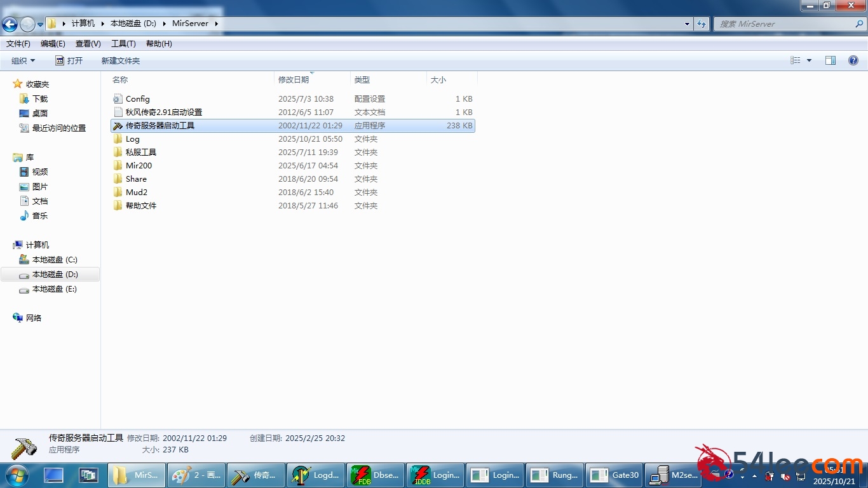
Task: Click the Windows Start orb
Action: point(16,475)
